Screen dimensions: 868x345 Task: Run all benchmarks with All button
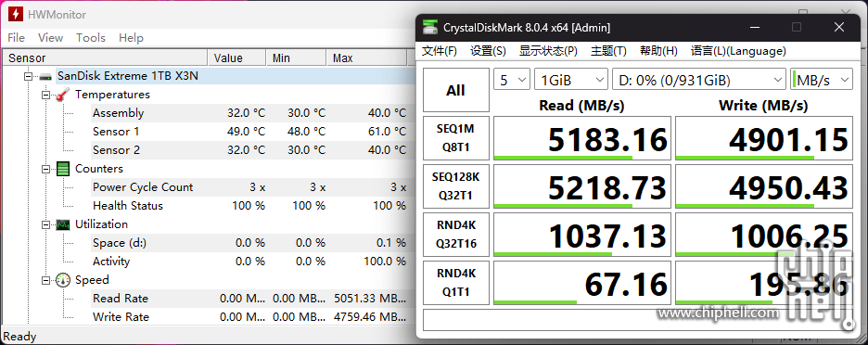click(x=456, y=90)
